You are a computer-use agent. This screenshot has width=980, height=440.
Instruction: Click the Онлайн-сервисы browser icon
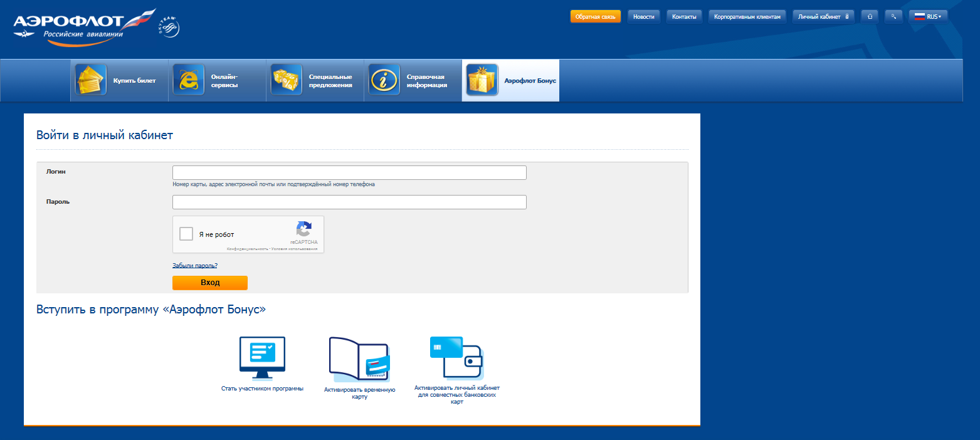tap(189, 80)
